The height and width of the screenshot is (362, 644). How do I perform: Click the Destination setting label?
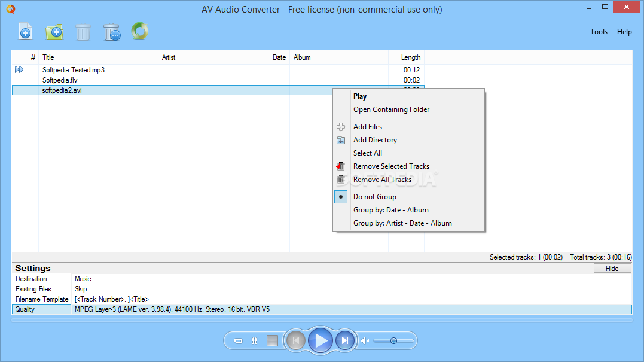pos(31,279)
